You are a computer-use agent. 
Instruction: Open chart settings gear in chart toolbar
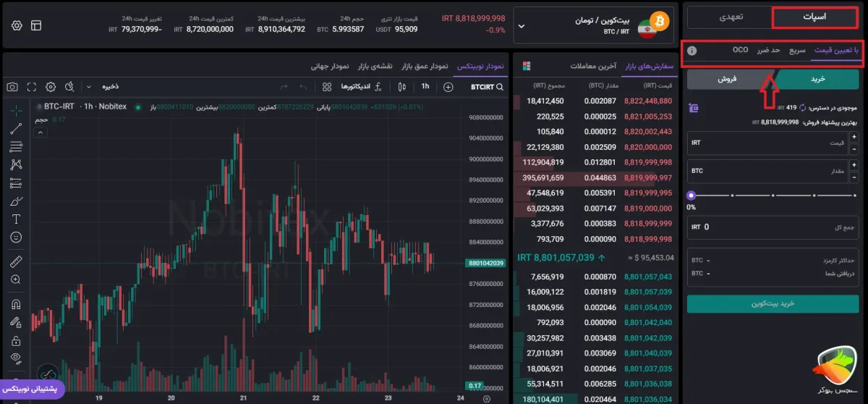click(51, 87)
